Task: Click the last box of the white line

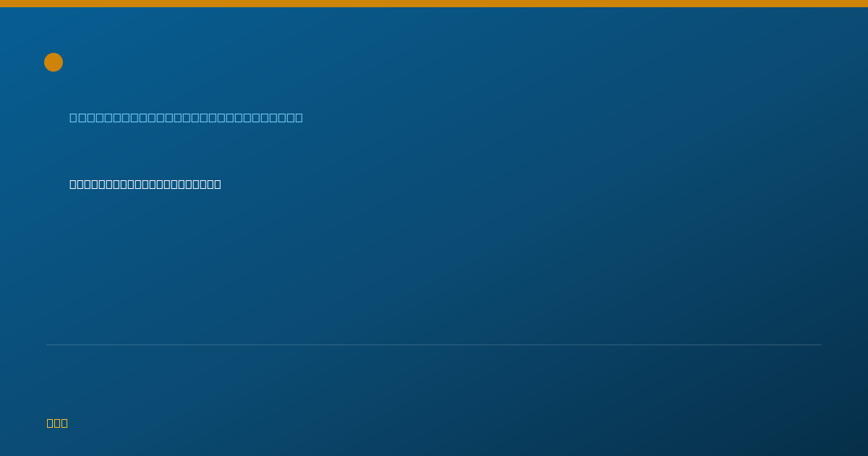Action: (218, 184)
